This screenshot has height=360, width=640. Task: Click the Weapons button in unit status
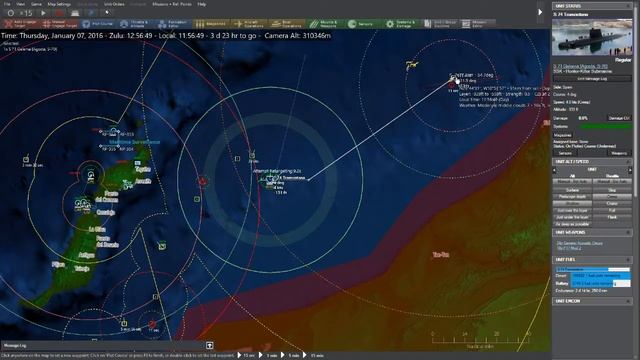619,153
